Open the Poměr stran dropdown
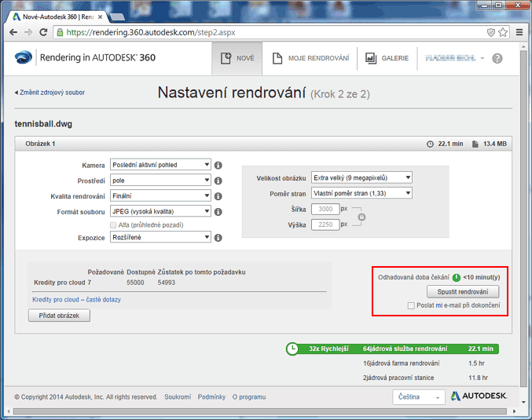Screen dimensions: 532x420 tap(361, 193)
